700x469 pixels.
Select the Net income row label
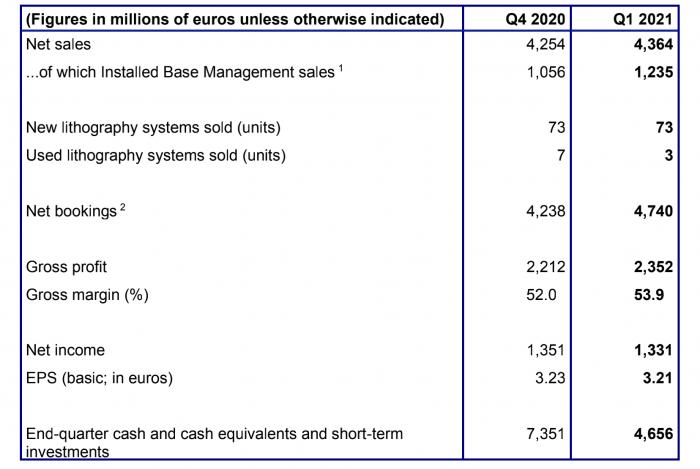[x=66, y=350]
